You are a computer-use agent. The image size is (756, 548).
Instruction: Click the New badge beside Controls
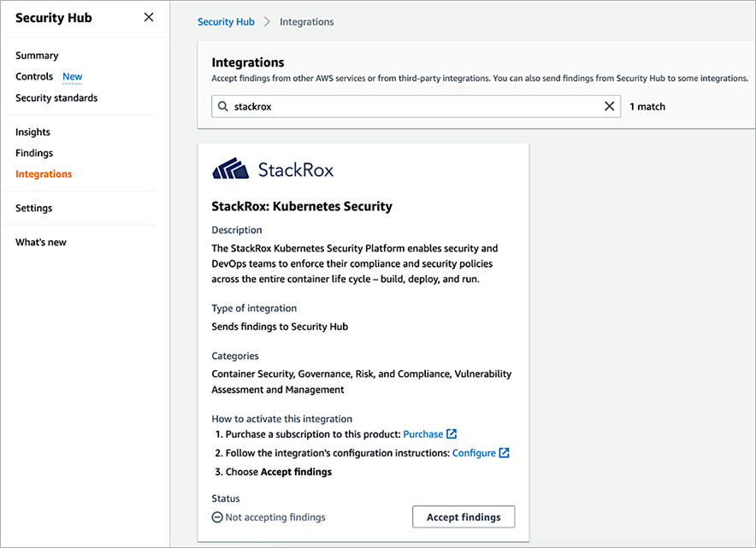pos(73,77)
